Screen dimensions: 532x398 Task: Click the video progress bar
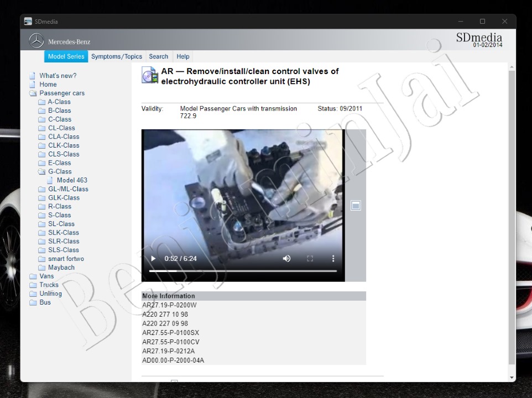click(x=243, y=271)
